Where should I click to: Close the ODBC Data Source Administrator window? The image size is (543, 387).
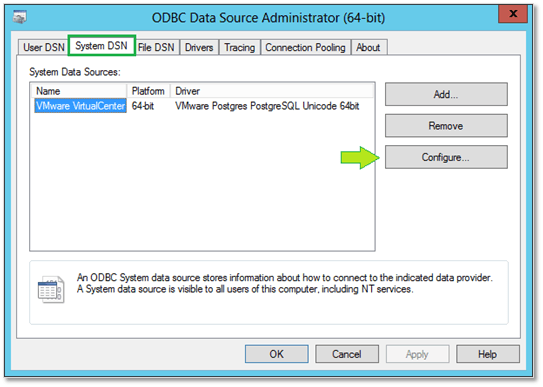tap(513, 14)
